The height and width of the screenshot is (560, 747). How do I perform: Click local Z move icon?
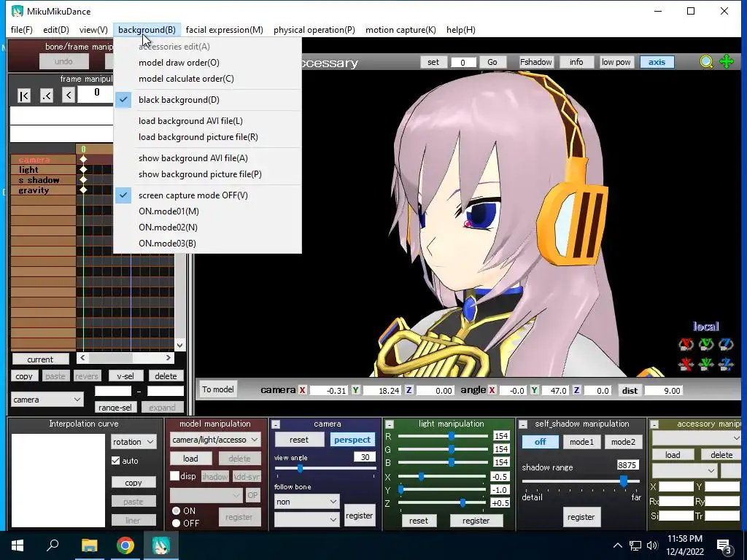(x=726, y=365)
